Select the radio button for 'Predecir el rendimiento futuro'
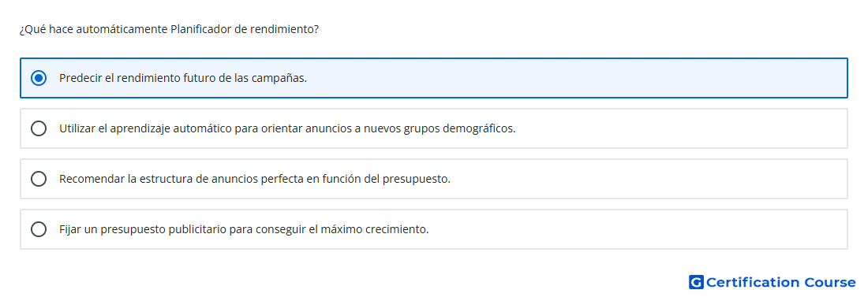Screen dimensions: 868x297 pos(39,78)
